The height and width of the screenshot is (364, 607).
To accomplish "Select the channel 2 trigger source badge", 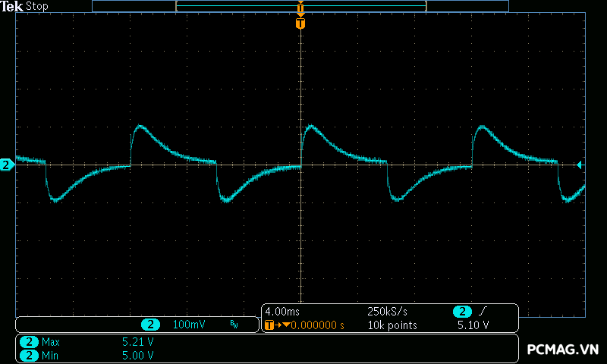I will tap(462, 312).
